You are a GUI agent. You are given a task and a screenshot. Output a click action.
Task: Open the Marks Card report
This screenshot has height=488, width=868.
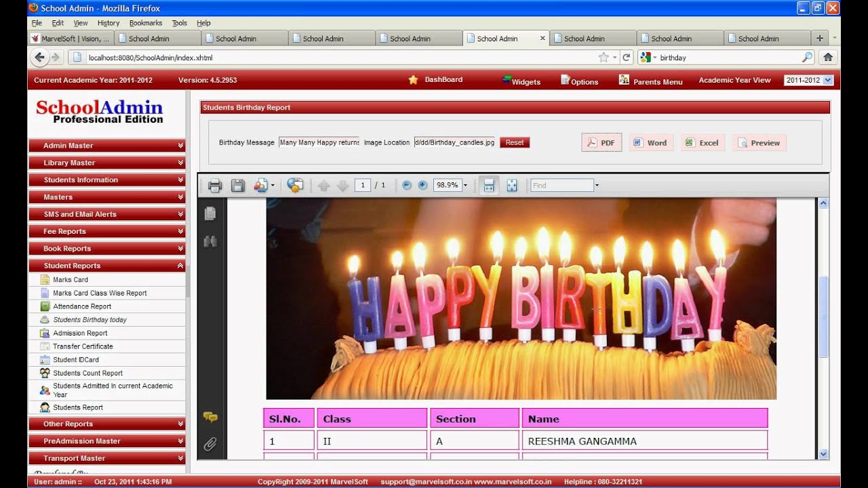(x=71, y=280)
